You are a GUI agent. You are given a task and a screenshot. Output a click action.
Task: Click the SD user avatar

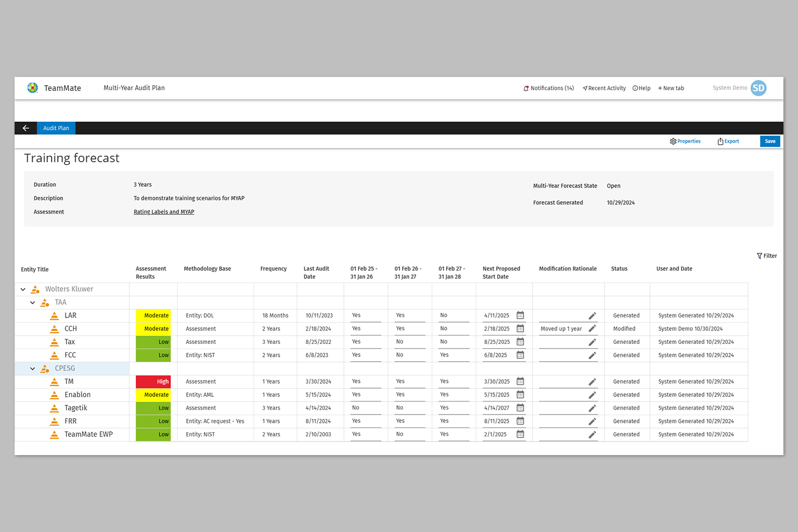(759, 88)
